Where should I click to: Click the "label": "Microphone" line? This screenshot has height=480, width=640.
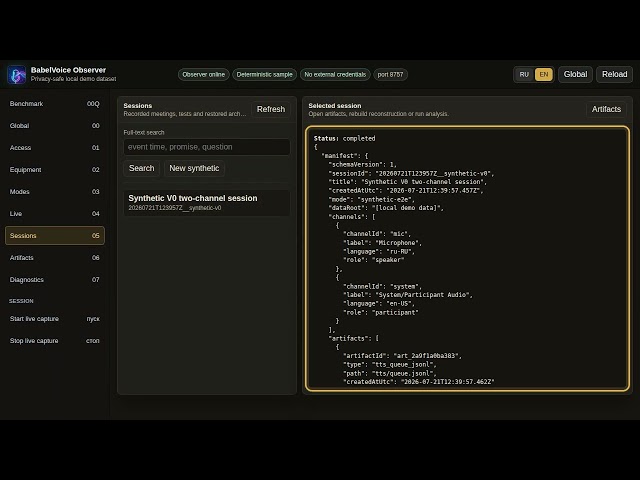click(382, 243)
